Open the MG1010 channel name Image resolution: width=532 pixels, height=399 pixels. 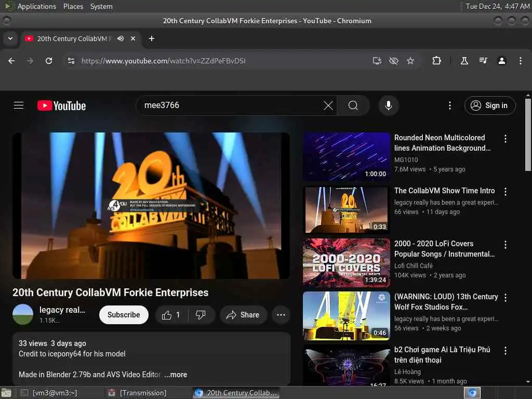[x=406, y=160]
